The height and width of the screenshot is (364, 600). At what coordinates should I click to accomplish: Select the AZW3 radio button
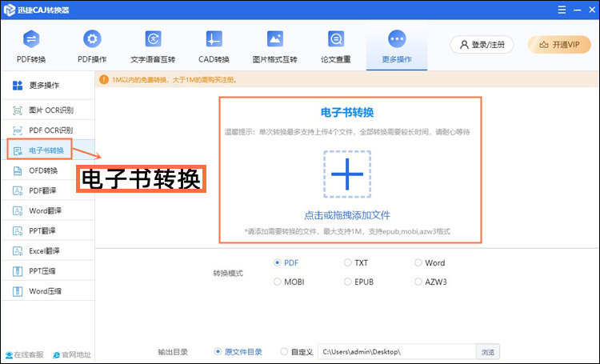coord(418,282)
